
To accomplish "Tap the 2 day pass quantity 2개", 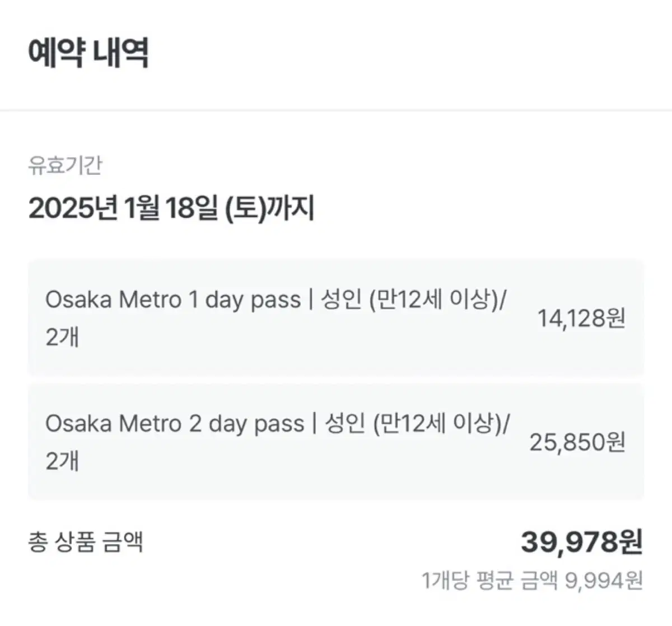I will (x=62, y=461).
